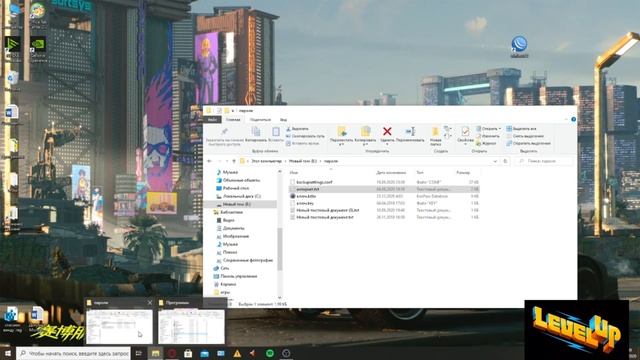Click the yellow warning triangle taskbar icon
Image resolution: width=640 pixels, height=360 pixels.
pos(237,353)
